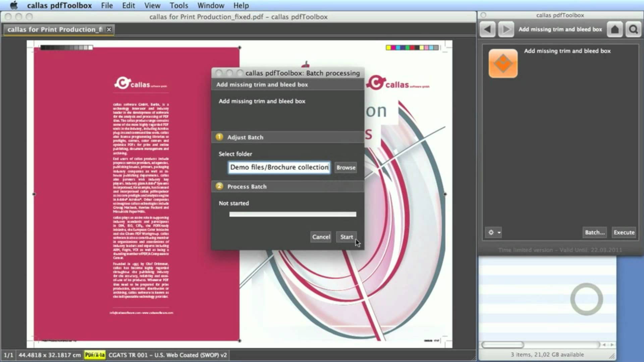Close the Batch processing dialog window
Image resolution: width=644 pixels, height=362 pixels.
(x=219, y=73)
